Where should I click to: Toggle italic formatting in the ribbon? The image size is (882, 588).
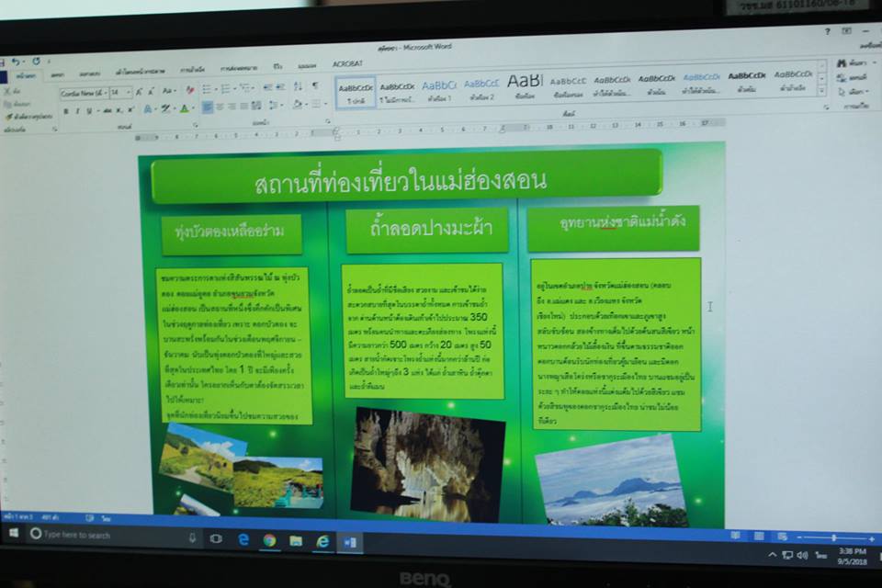[x=77, y=110]
